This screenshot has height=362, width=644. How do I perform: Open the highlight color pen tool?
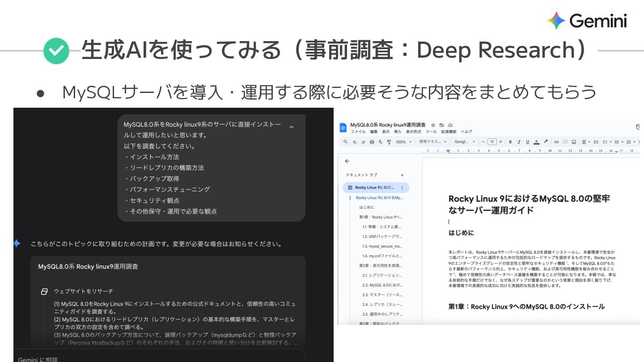546,141
